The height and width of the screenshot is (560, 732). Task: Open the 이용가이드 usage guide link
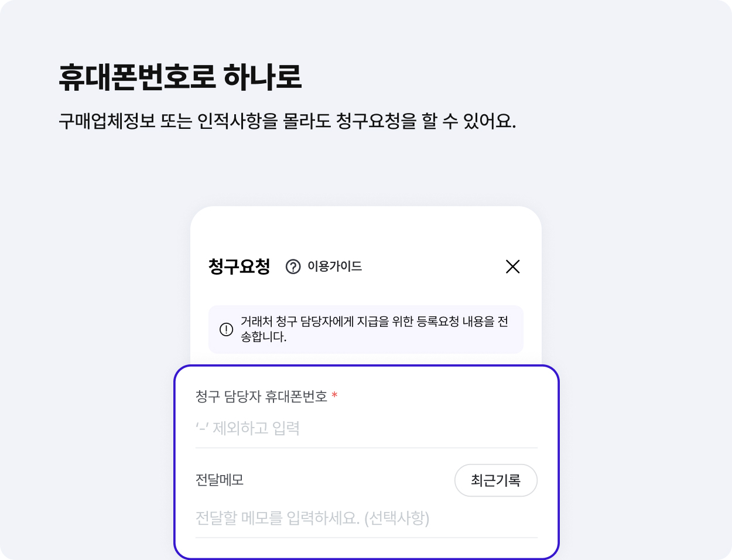(335, 267)
